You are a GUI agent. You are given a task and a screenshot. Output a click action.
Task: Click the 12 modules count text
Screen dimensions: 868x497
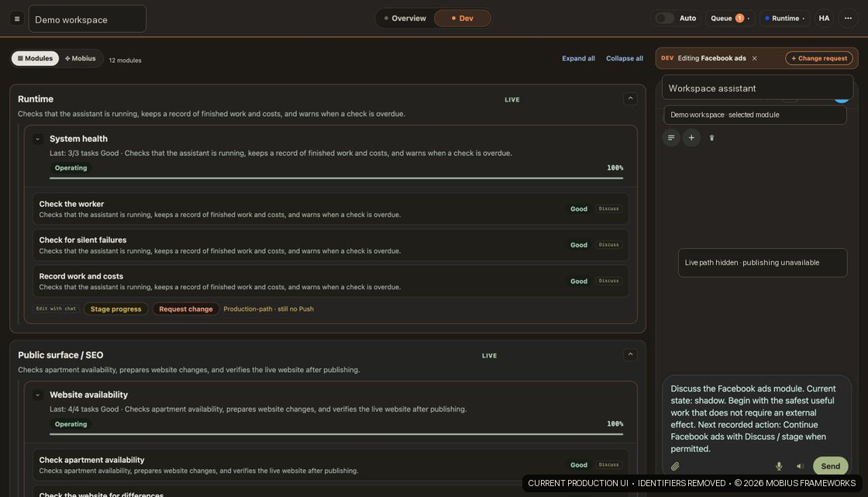125,60
